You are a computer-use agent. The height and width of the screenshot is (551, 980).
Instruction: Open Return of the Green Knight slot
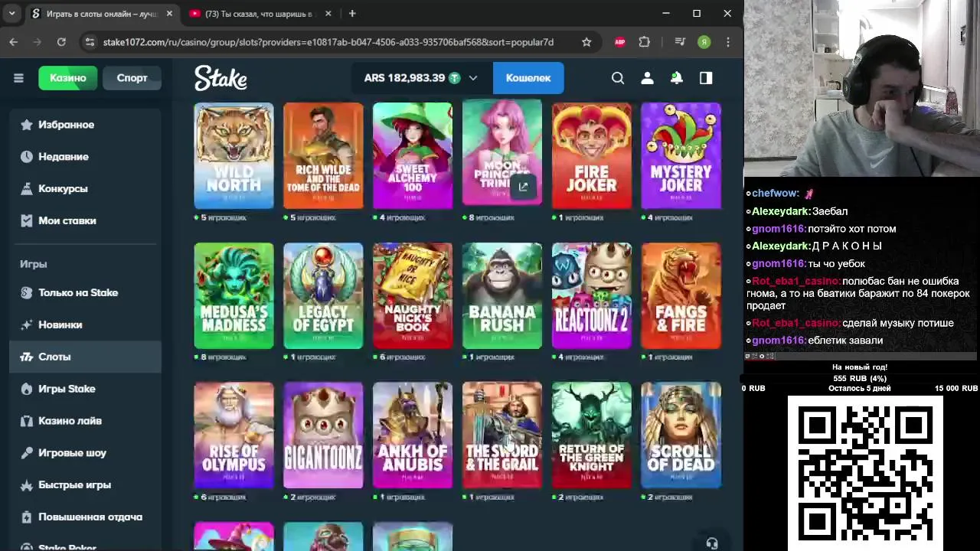pos(592,435)
